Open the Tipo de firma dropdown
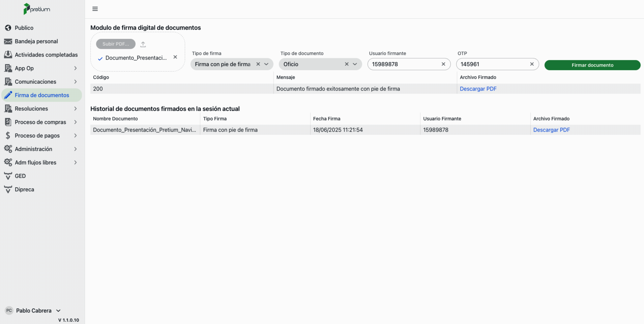Viewport: 644px width, 324px height. (267, 64)
